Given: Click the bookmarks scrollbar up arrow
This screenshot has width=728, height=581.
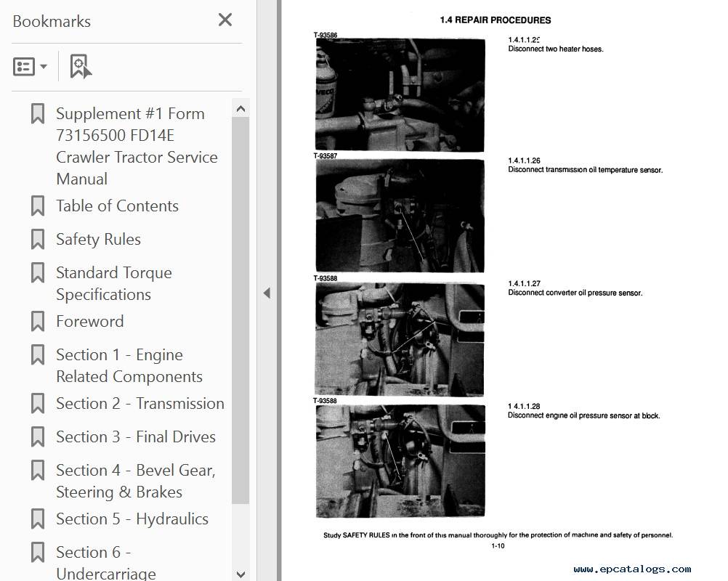Looking at the screenshot, I should coord(240,109).
